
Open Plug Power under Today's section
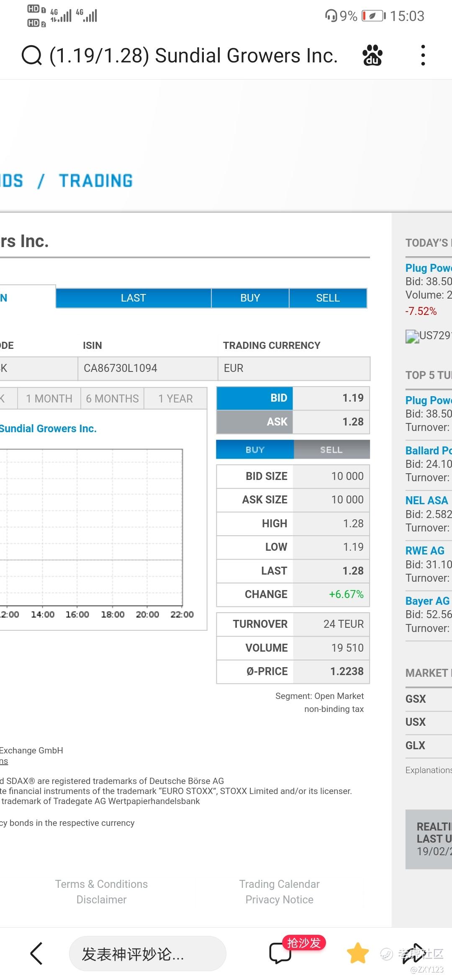[x=429, y=268]
